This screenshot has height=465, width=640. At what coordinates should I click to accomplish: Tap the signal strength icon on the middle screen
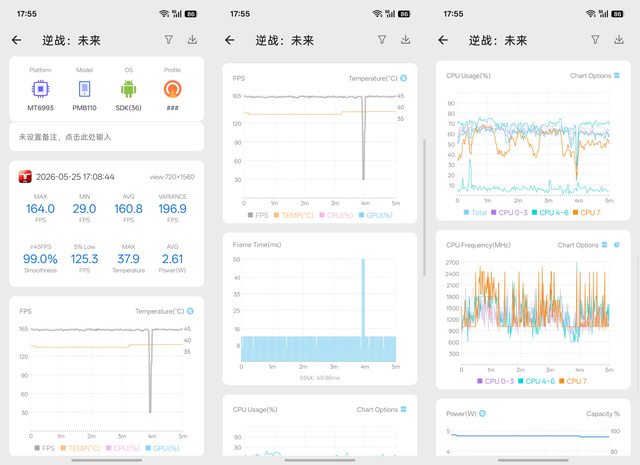pyautogui.click(x=391, y=14)
